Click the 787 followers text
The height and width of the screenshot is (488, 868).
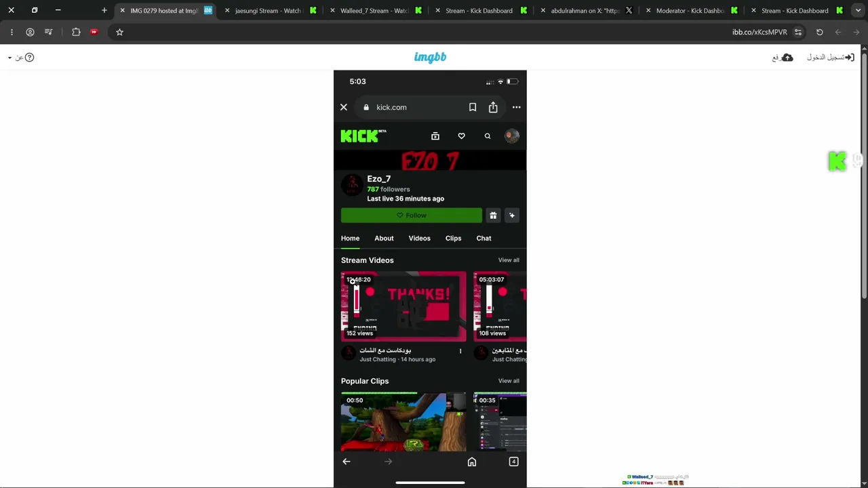tap(389, 189)
